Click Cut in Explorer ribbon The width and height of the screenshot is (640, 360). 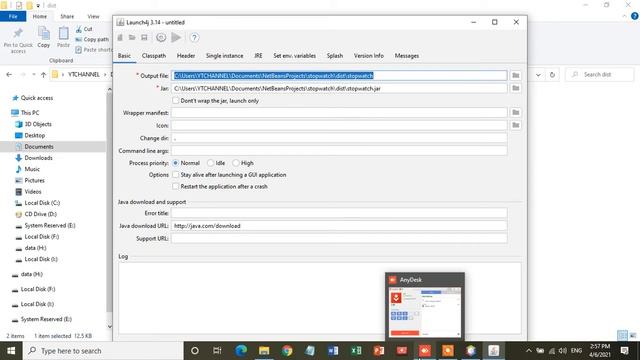(84, 29)
